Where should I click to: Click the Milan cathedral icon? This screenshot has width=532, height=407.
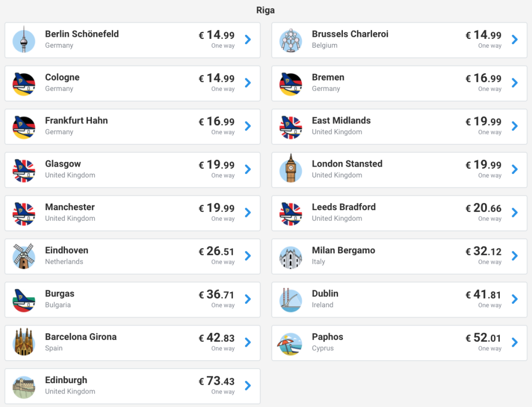coord(290,256)
